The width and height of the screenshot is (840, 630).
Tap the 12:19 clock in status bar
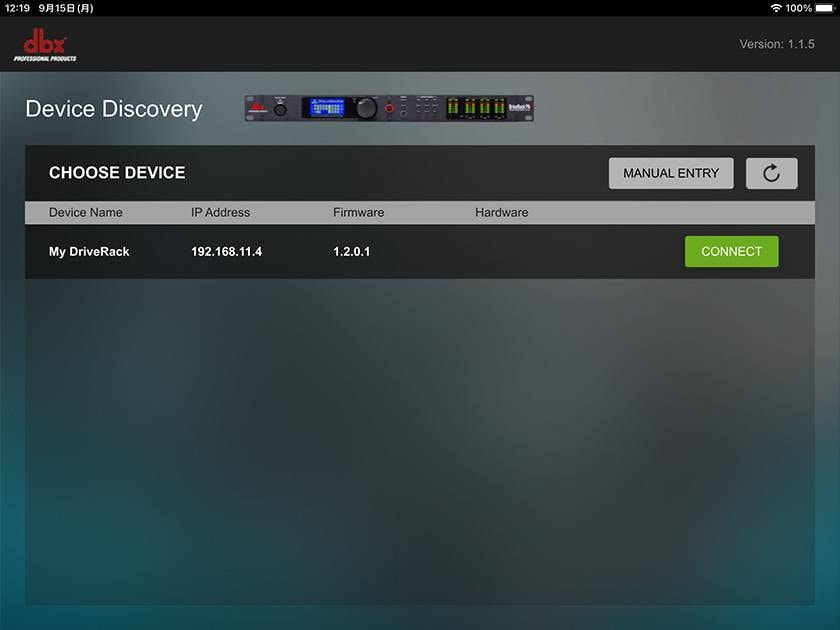(x=17, y=8)
